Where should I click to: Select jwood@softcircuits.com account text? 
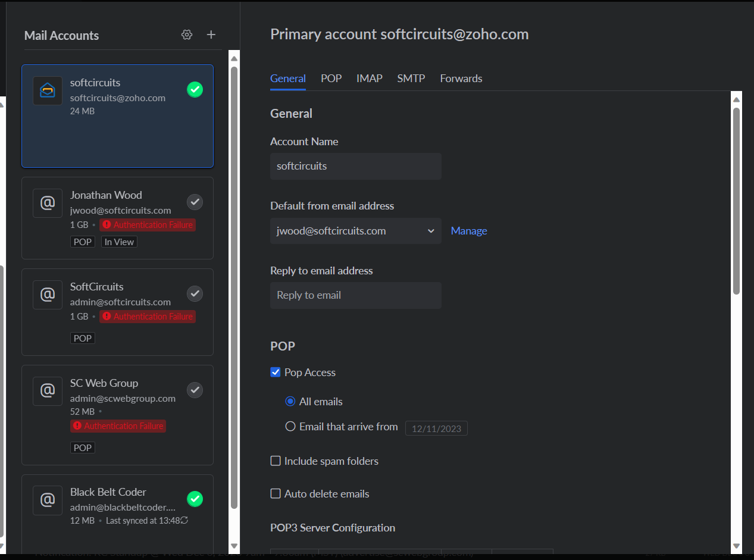click(x=121, y=210)
